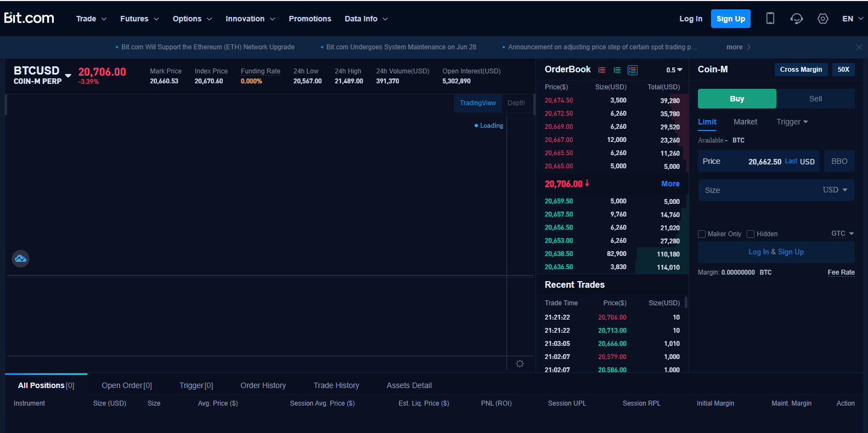Select bid price 20,636.50 in order book

click(559, 267)
